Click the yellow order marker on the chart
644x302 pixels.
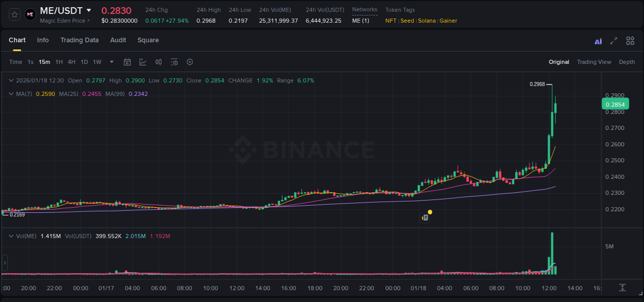click(x=429, y=212)
